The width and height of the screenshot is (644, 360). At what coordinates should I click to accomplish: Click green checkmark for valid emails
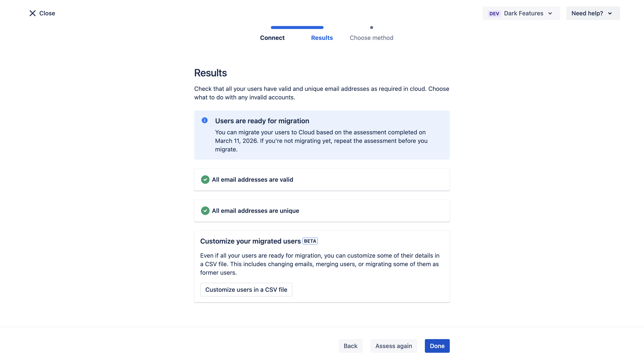point(205,180)
